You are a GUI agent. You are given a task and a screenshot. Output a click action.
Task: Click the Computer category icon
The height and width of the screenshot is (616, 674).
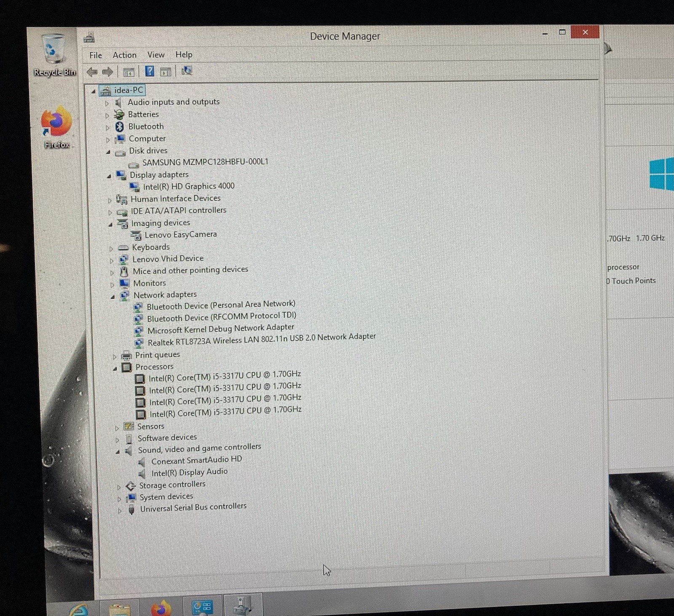[x=120, y=139]
